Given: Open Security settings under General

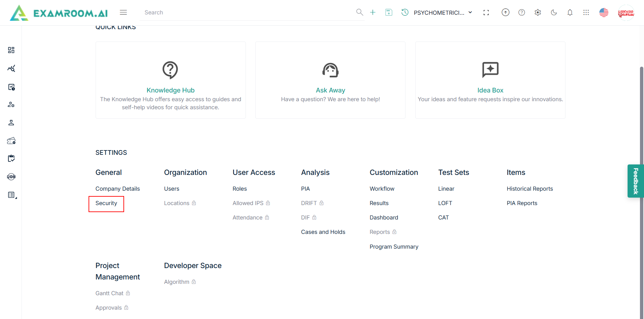Looking at the screenshot, I should (x=106, y=203).
